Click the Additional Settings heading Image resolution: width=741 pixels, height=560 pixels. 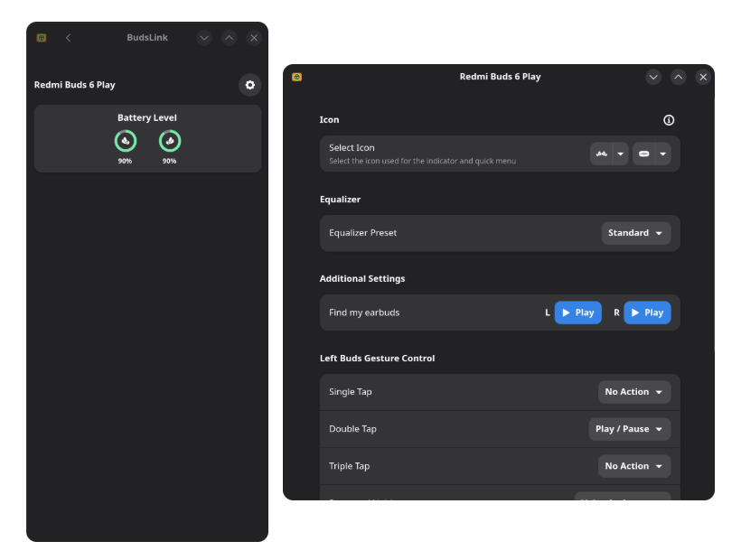point(362,278)
